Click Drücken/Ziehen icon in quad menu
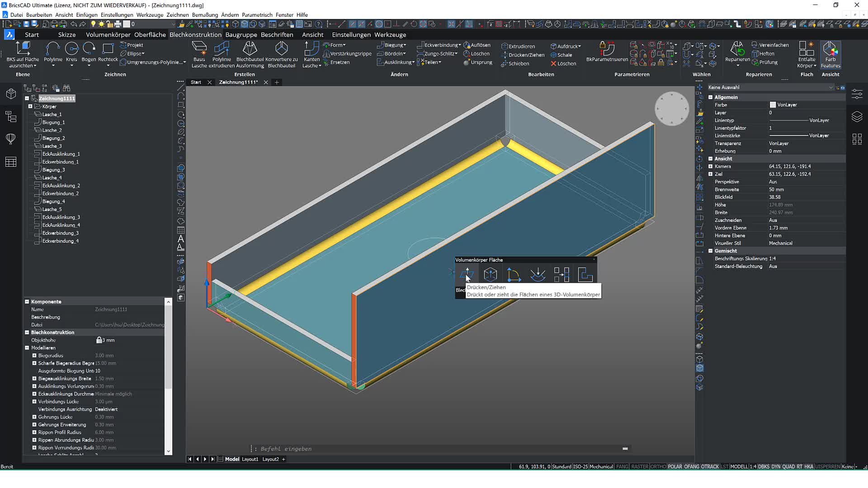The height and width of the screenshot is (488, 868). pyautogui.click(x=467, y=274)
